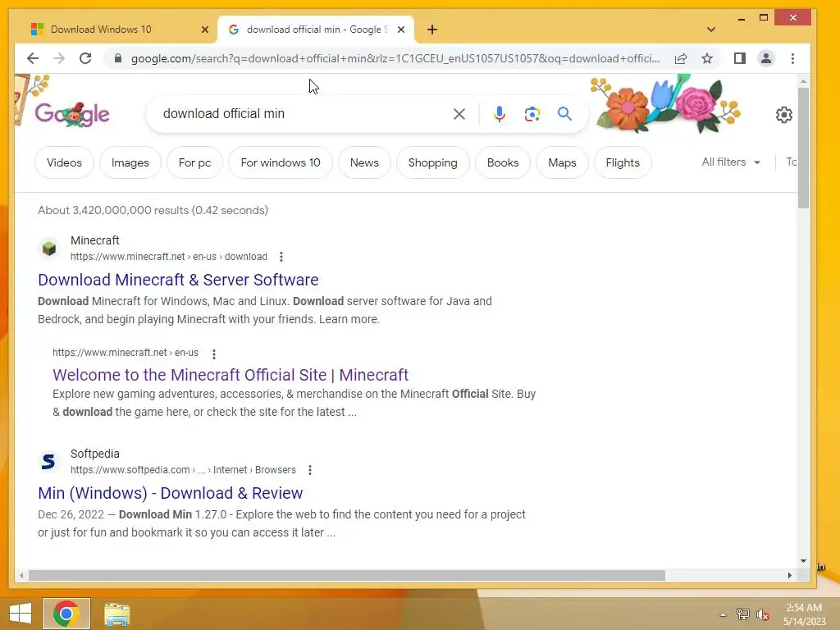Open options for Minecraft download result
Image resolution: width=840 pixels, height=630 pixels.
[x=281, y=257]
